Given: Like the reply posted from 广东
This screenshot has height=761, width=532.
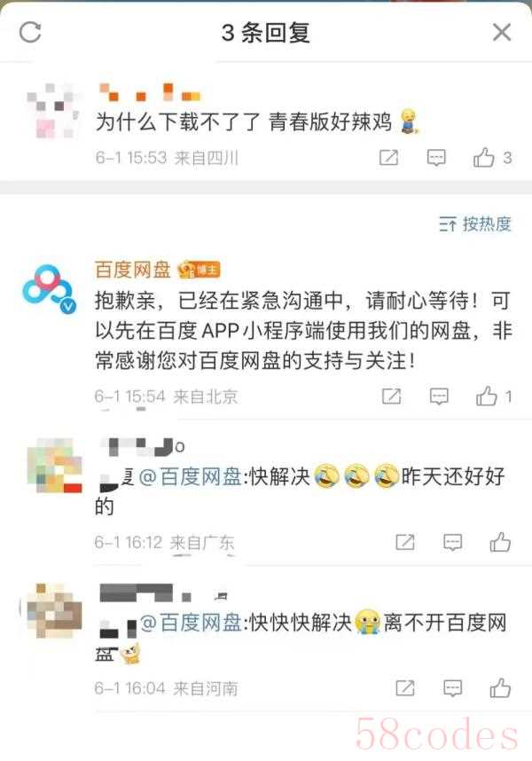Looking at the screenshot, I should [x=500, y=542].
